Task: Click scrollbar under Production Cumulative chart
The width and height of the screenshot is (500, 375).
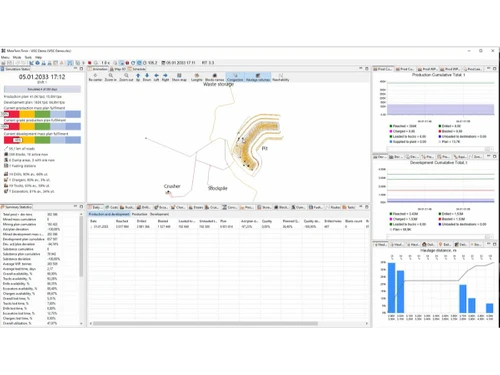Action: click(440, 149)
